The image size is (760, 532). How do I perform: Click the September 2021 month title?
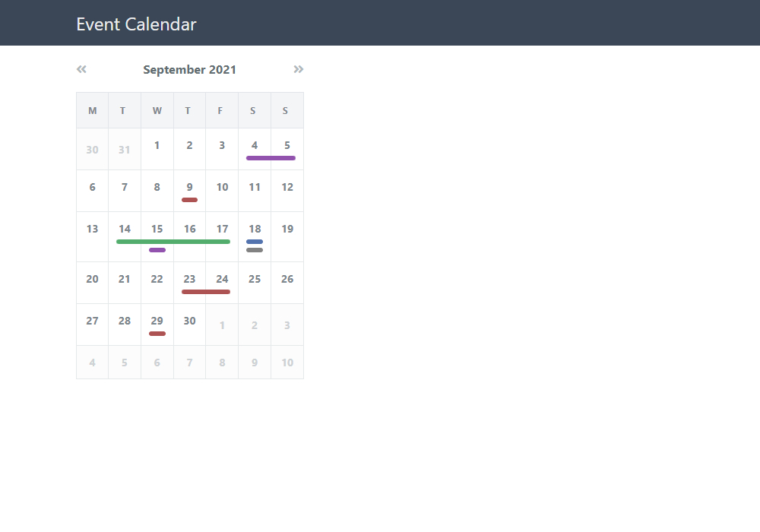pyautogui.click(x=189, y=70)
